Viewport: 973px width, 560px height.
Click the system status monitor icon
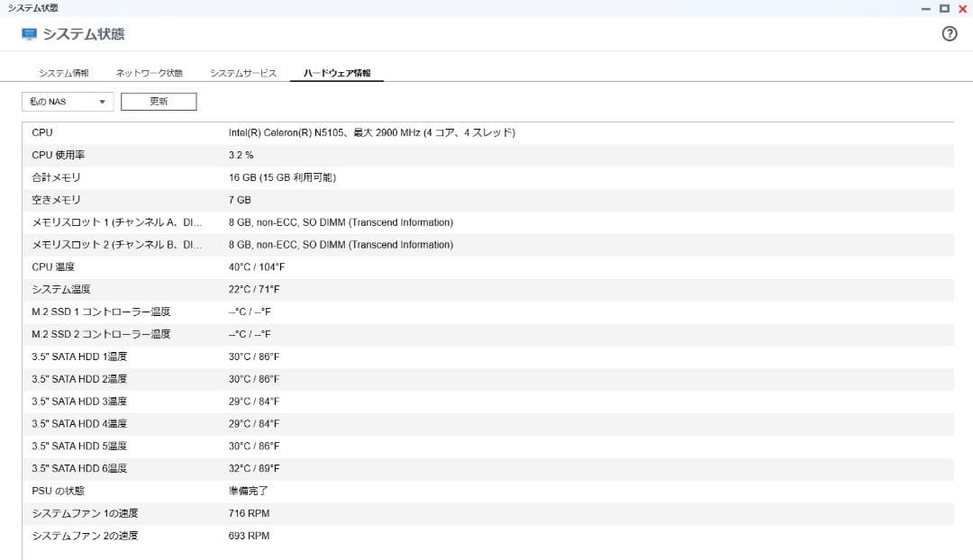29,34
